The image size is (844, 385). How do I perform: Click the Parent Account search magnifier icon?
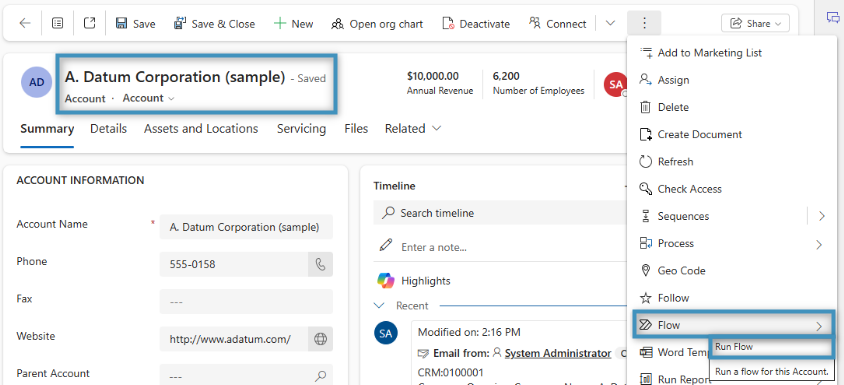click(x=321, y=376)
